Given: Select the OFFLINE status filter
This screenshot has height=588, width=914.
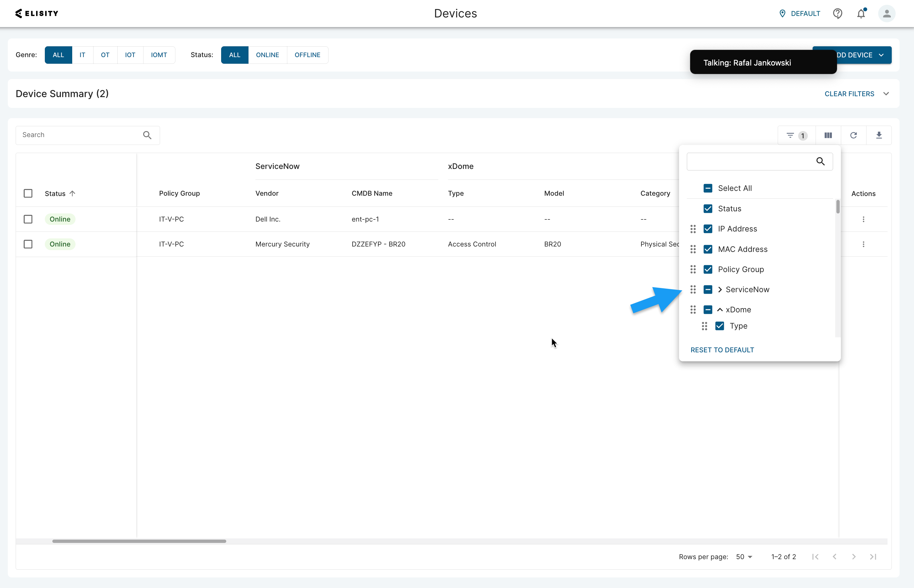Looking at the screenshot, I should [x=307, y=55].
